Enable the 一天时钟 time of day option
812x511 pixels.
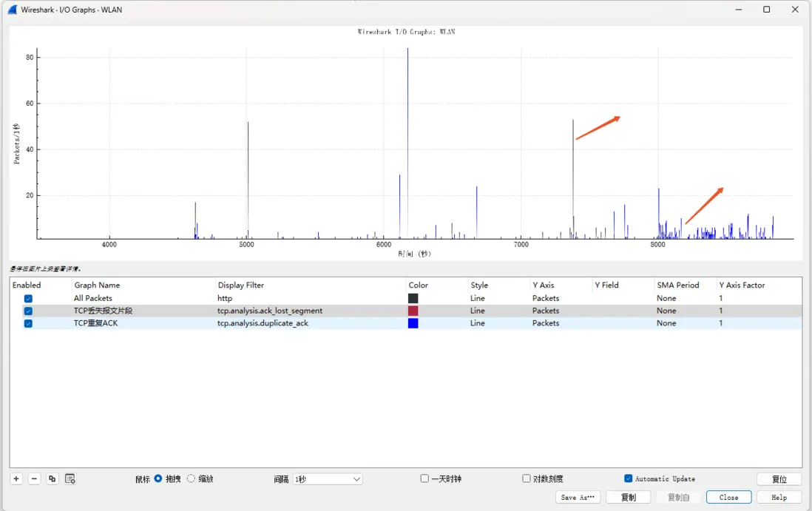(424, 478)
